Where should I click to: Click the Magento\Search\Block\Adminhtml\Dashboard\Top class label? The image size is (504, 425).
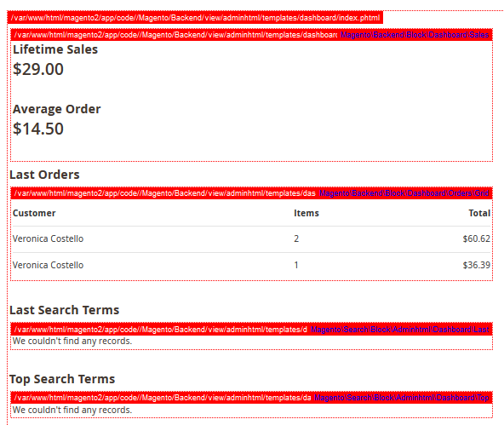402,398
